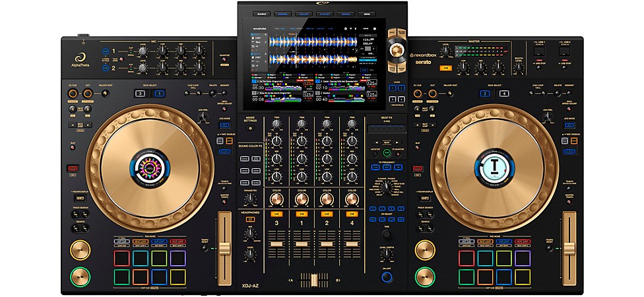Open PLAYLIST above the touchscreen
Image resolution: width=644 pixels, height=297 pixels.
(x=325, y=14)
